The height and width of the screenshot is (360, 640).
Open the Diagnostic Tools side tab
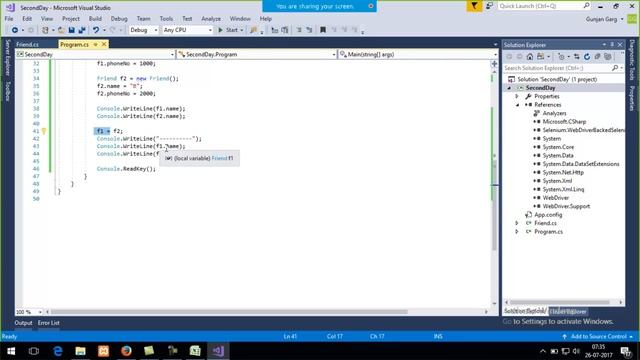coord(632,60)
